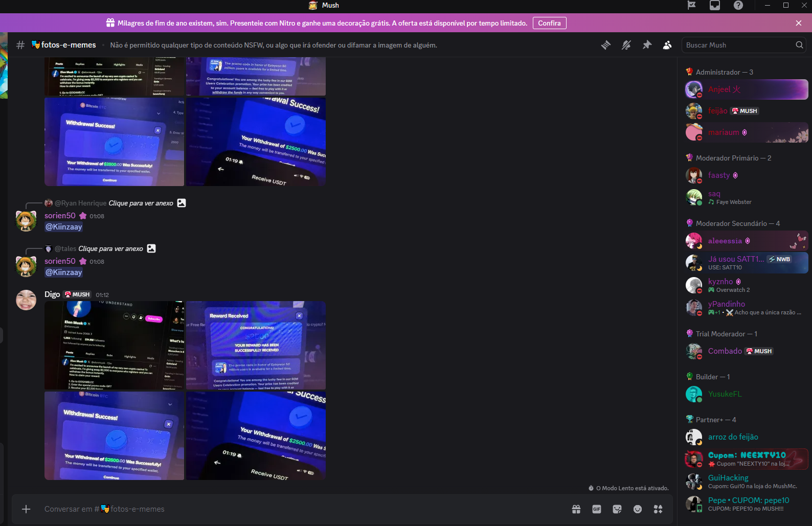Focus the Conversar em fotos-e-memes message box
Viewport: 812px width, 526px height.
click(x=302, y=509)
